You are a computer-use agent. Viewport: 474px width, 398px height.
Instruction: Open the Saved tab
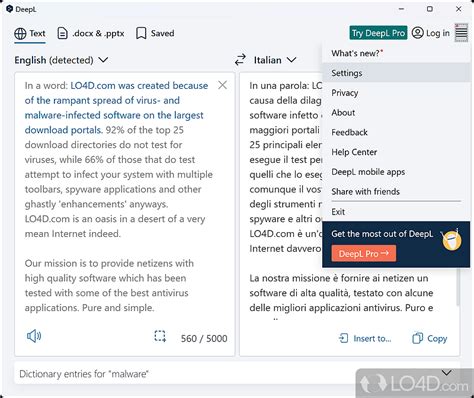coord(155,33)
